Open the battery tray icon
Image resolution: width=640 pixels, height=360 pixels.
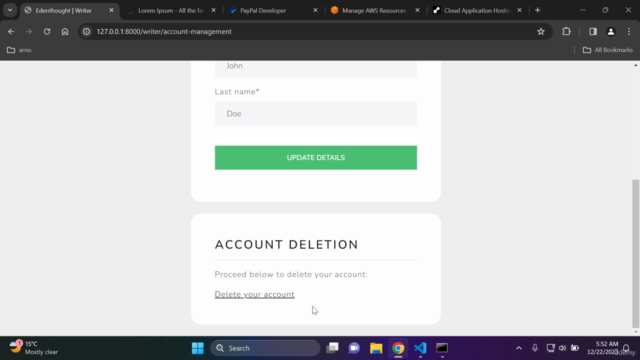pos(575,348)
